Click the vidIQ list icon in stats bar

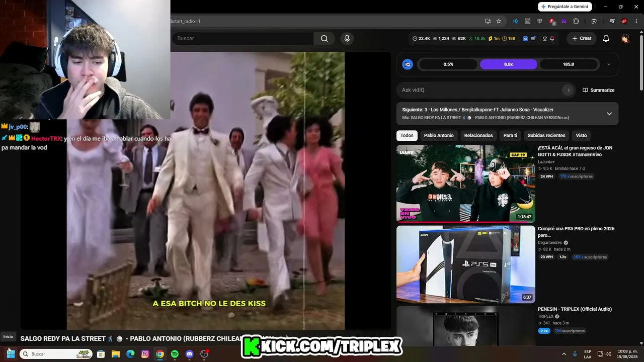533,38
